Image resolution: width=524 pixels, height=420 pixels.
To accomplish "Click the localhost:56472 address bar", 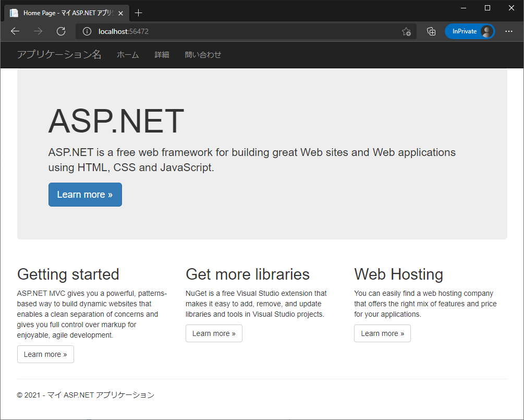I will (235, 31).
